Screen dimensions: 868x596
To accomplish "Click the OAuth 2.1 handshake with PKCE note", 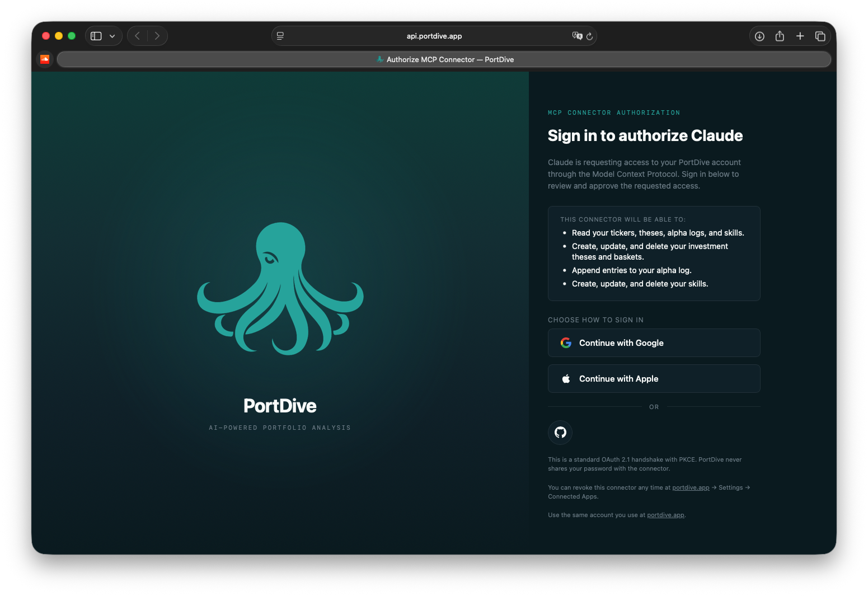I will coord(645,464).
